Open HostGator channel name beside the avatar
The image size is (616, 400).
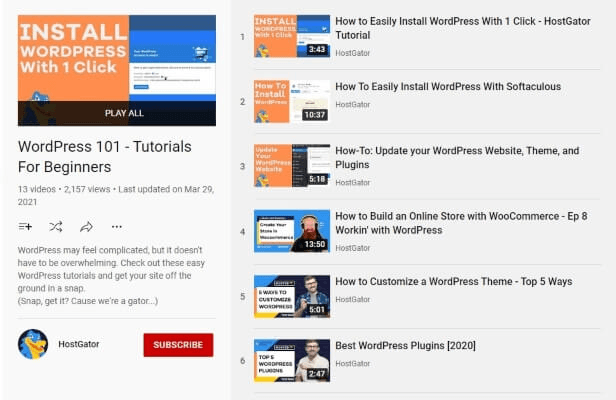point(79,344)
